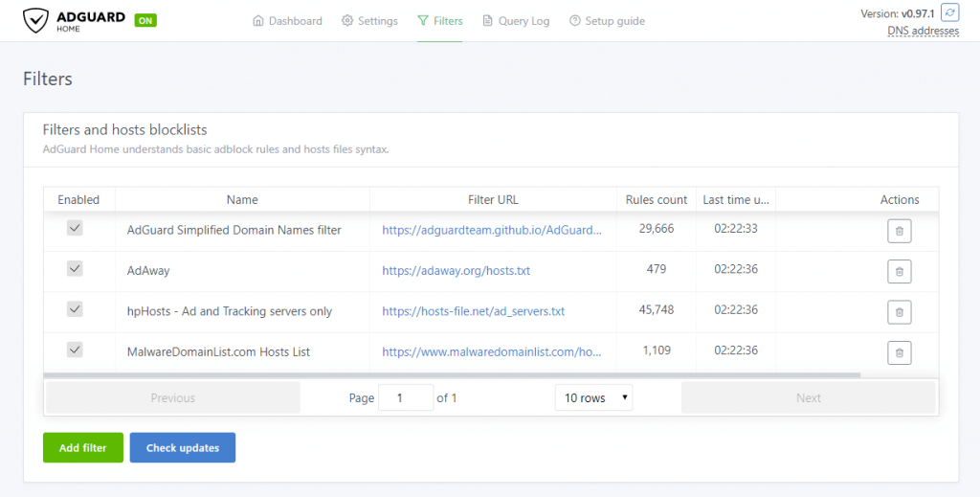
Task: Open the malwaredomainlist.com filter URL
Action: click(492, 352)
